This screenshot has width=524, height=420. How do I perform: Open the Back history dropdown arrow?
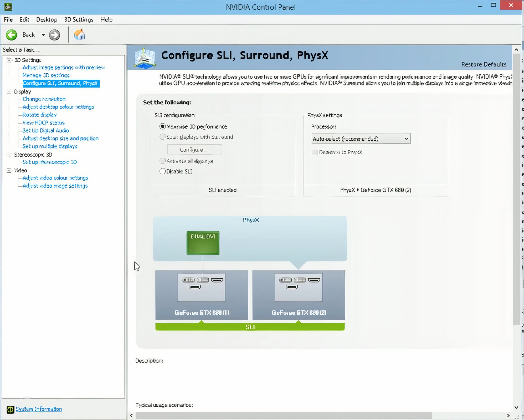point(43,35)
